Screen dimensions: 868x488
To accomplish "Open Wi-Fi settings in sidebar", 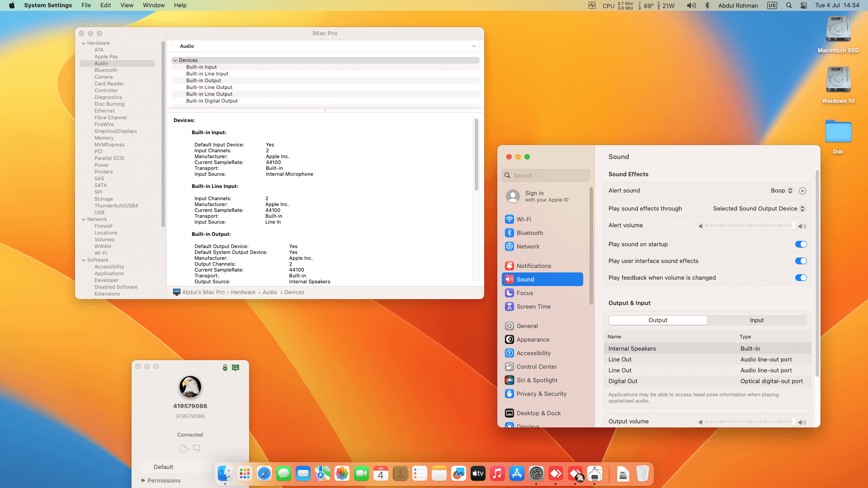I will click(x=524, y=219).
